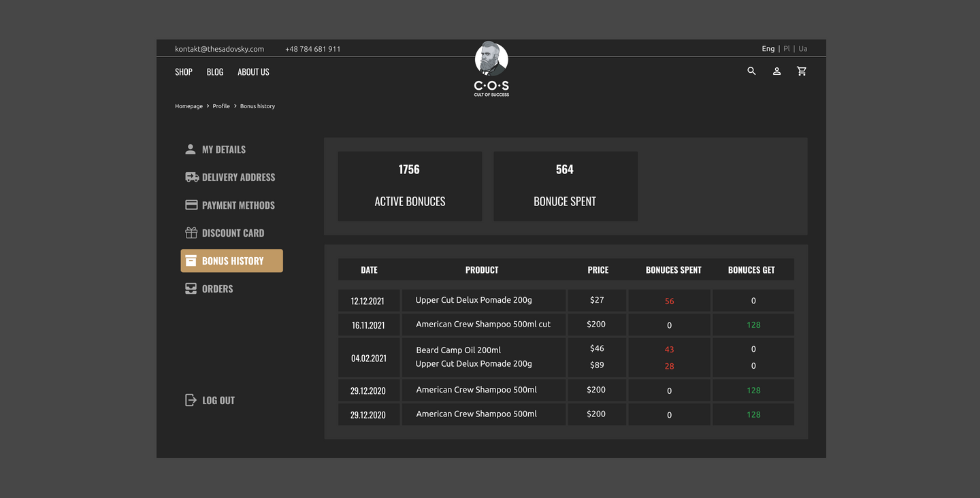Open the shopping cart icon
The image size is (980, 498).
click(x=802, y=71)
